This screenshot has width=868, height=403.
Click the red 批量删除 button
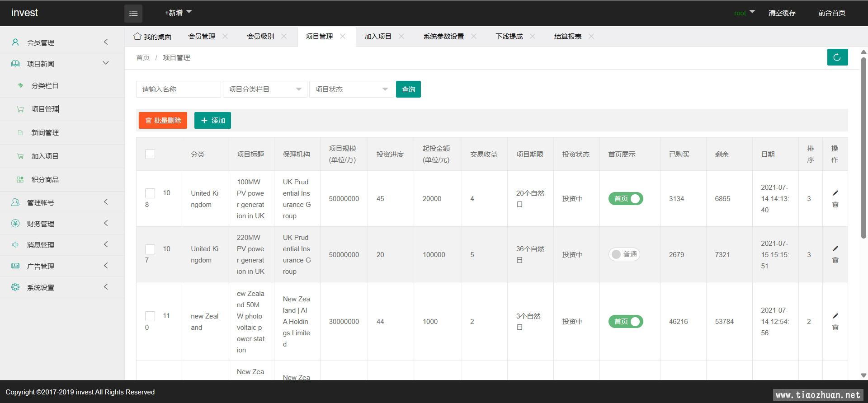[163, 121]
